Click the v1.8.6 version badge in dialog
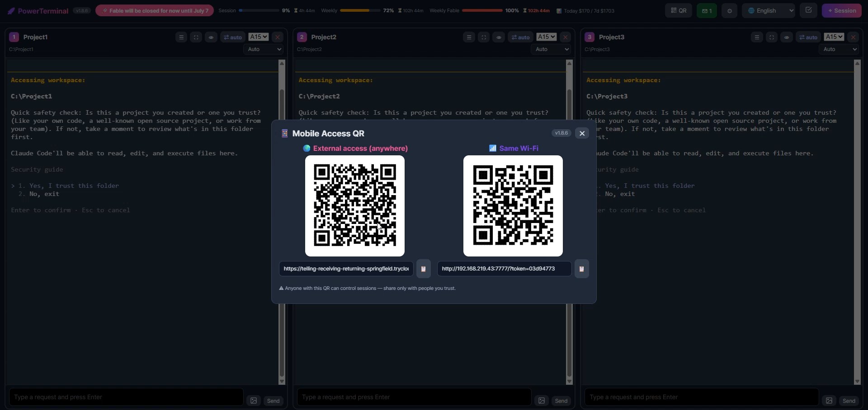Image resolution: width=868 pixels, height=410 pixels. (x=561, y=133)
